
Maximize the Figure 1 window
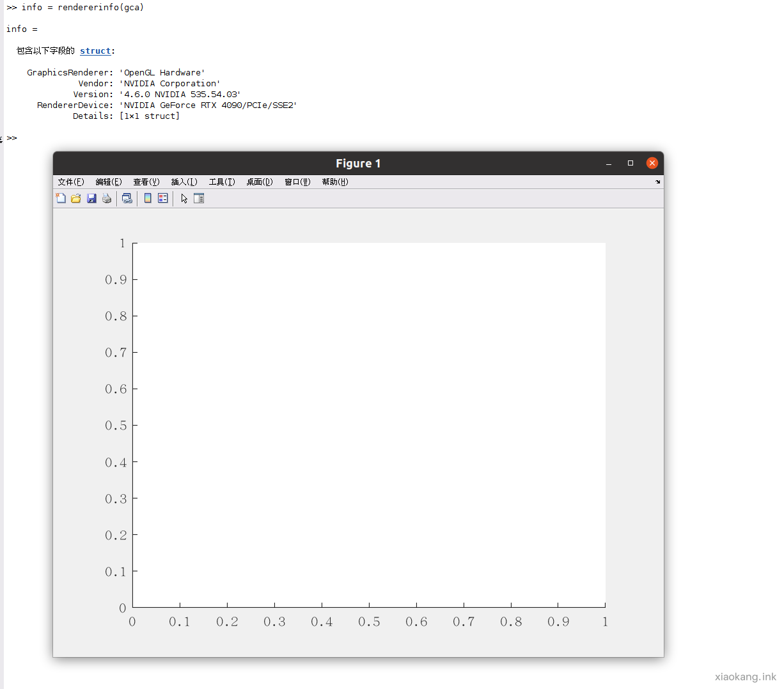coord(631,163)
